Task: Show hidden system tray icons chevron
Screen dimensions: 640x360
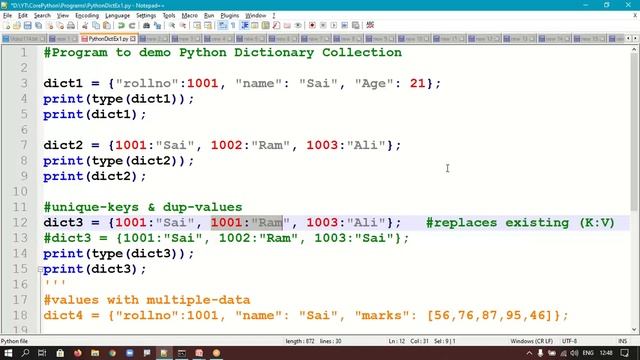Action: (x=529, y=353)
